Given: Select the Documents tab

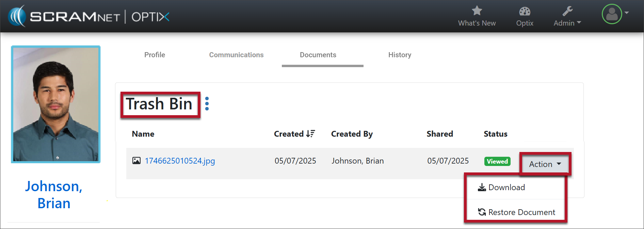Looking at the screenshot, I should 318,55.
